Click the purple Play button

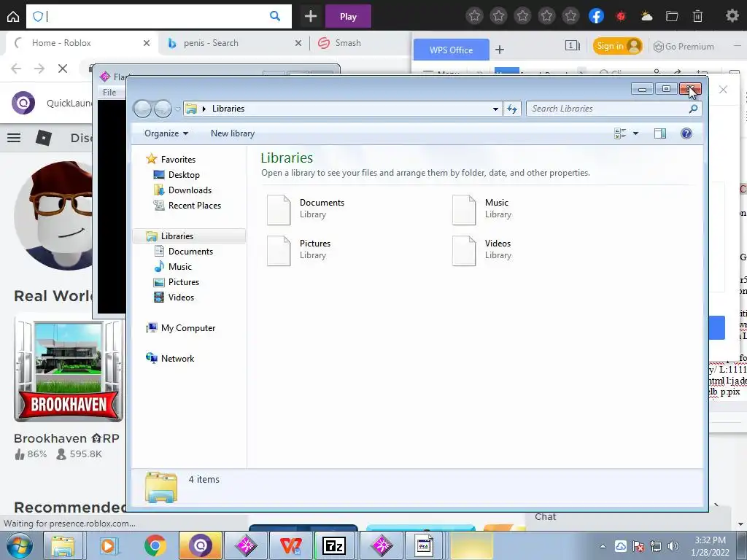[x=348, y=16]
